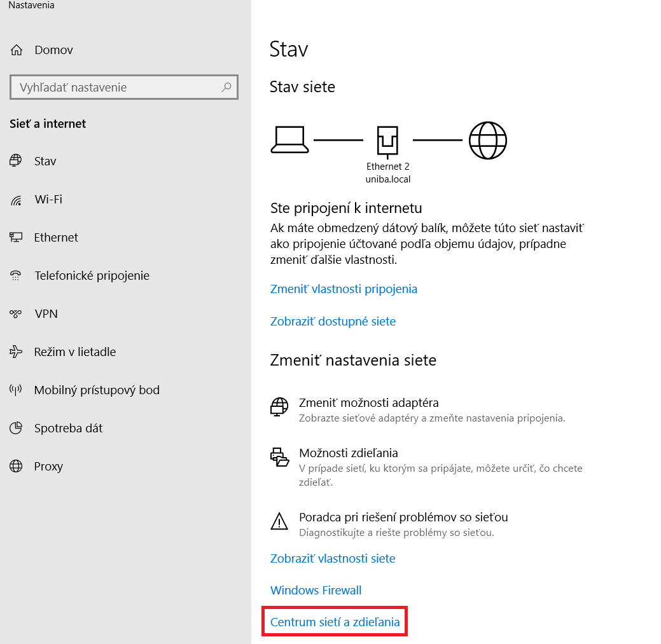The width and height of the screenshot is (661, 644).
Task: Click the search magnifier icon
Action: click(x=226, y=88)
